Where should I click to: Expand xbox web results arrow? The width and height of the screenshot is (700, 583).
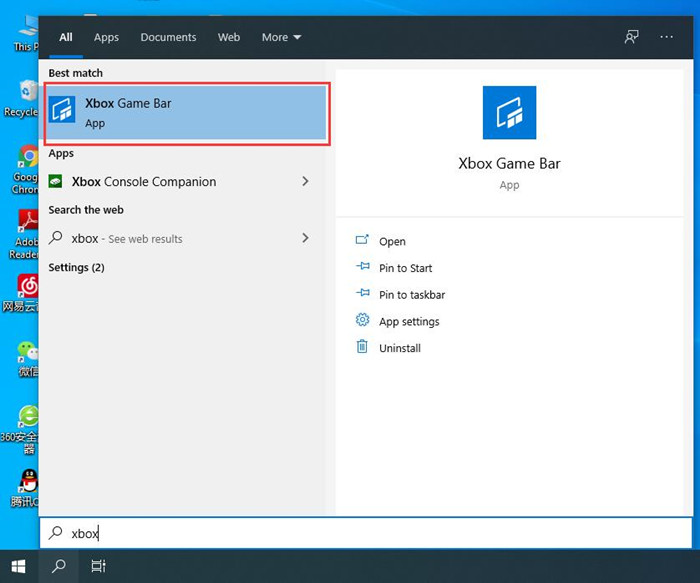click(x=305, y=238)
